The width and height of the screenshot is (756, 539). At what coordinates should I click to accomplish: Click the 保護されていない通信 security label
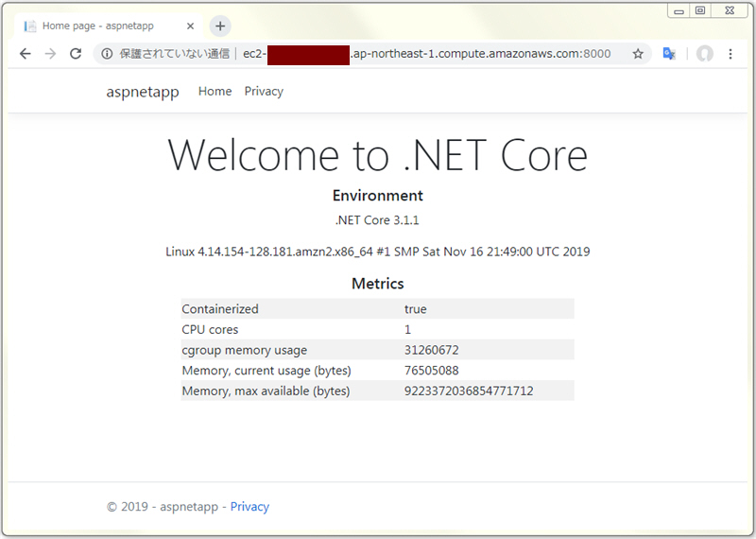tap(174, 54)
